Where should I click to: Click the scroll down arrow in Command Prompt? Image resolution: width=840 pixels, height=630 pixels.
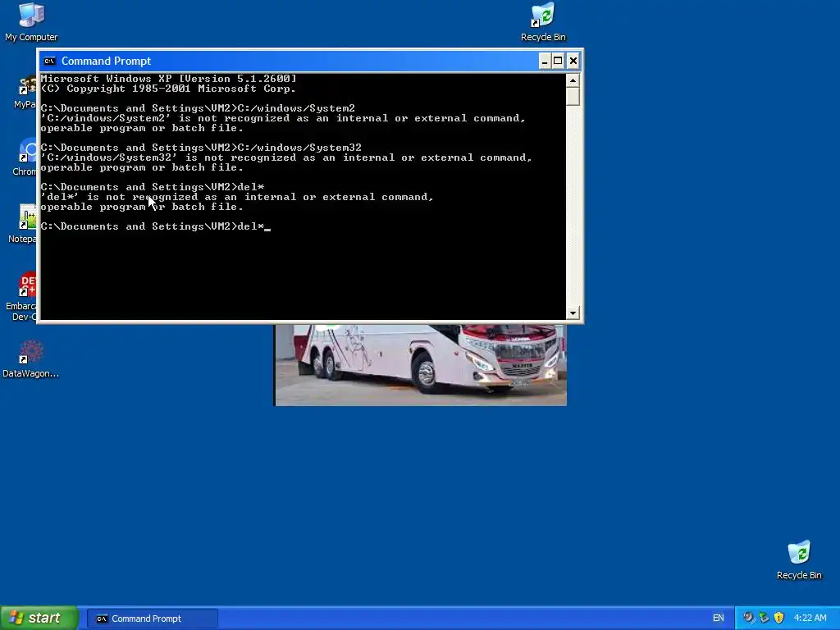pyautogui.click(x=573, y=313)
